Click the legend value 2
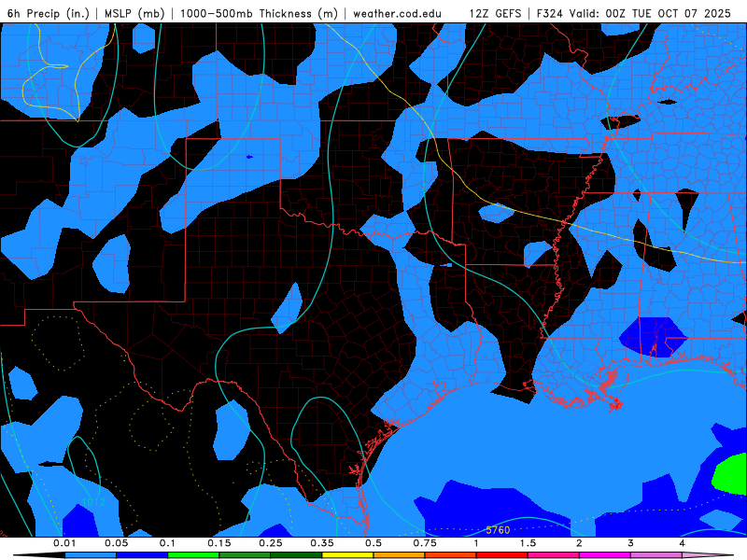Viewport: 747px width, 560px height. click(x=579, y=543)
